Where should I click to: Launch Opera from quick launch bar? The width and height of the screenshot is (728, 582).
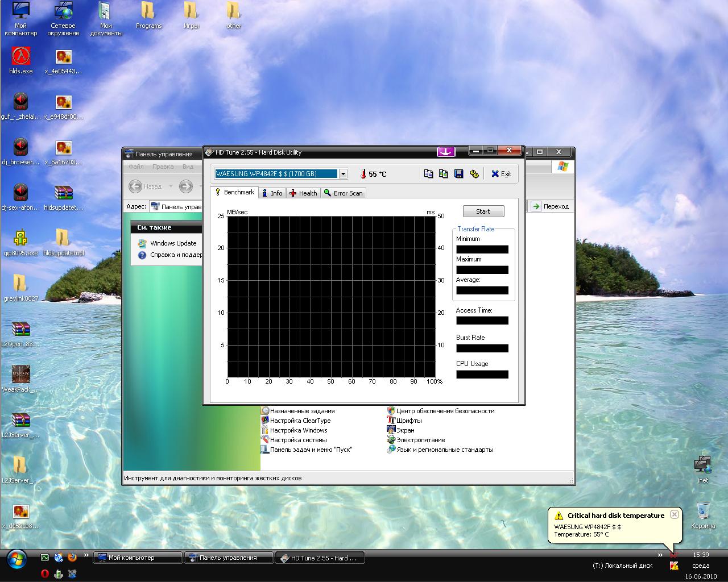(x=44, y=574)
